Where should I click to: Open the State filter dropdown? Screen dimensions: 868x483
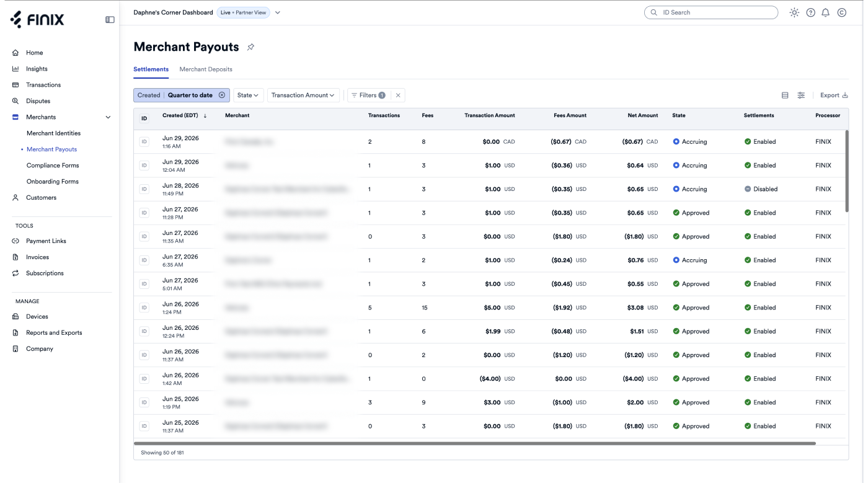coord(248,95)
